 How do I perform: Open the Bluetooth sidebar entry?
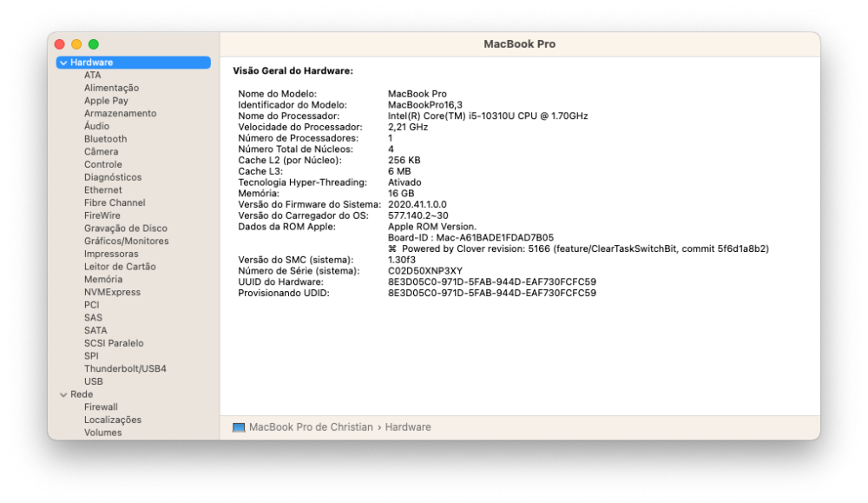(x=105, y=139)
